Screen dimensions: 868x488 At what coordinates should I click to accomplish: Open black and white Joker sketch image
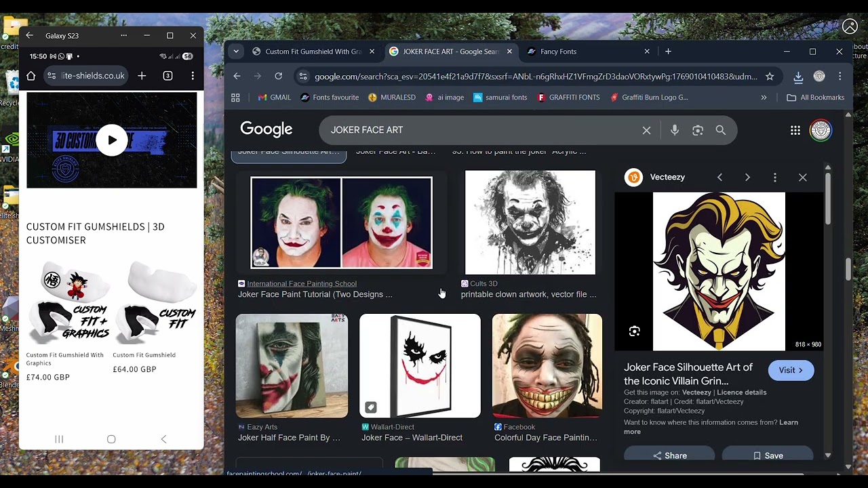coord(530,222)
